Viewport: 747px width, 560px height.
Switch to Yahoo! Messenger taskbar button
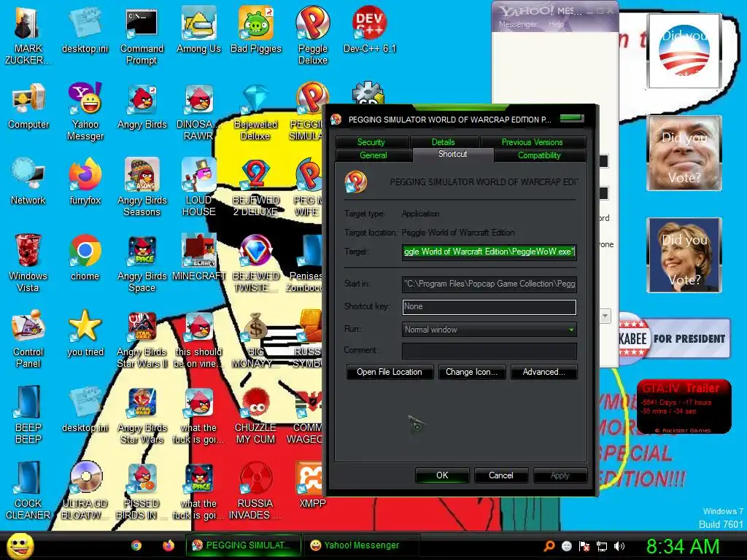[x=360, y=545]
